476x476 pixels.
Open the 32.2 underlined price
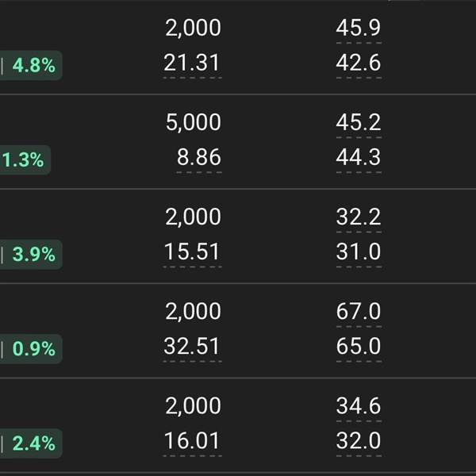(x=359, y=217)
